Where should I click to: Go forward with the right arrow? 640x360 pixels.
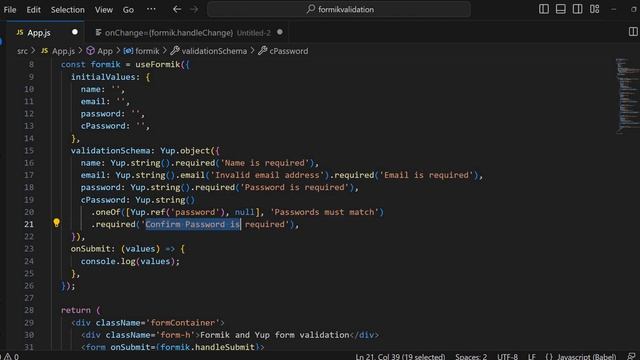(194, 9)
